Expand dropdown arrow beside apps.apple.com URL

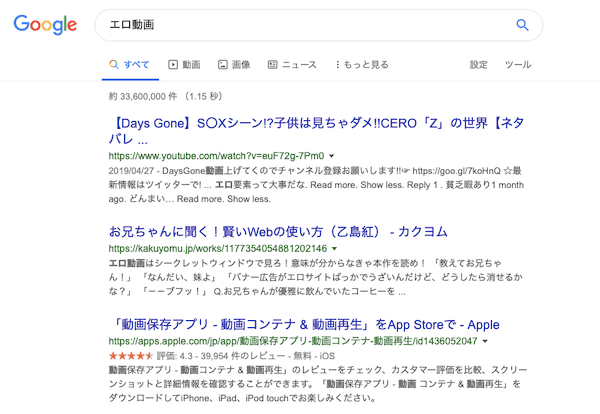pos(485,341)
